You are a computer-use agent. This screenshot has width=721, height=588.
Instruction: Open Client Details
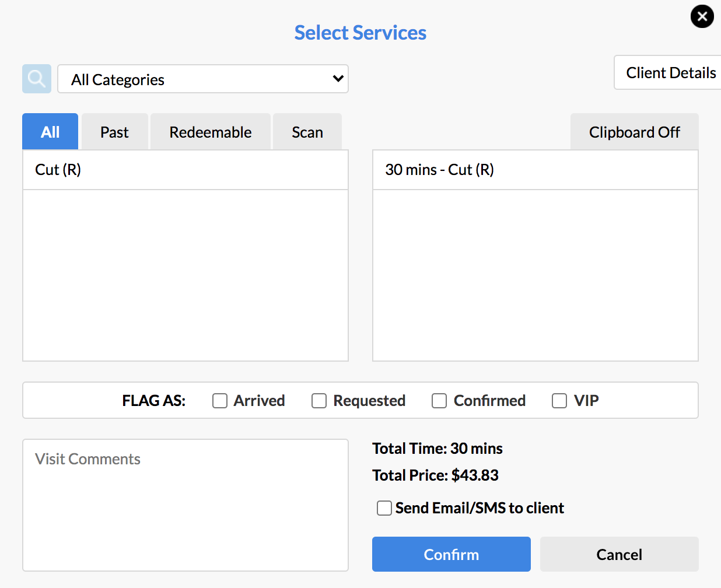pyautogui.click(x=668, y=73)
